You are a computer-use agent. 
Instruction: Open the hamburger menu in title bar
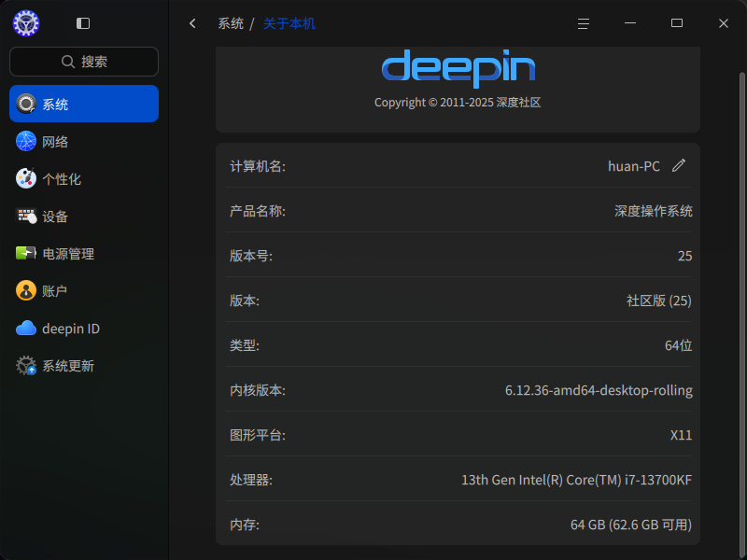pyautogui.click(x=583, y=23)
